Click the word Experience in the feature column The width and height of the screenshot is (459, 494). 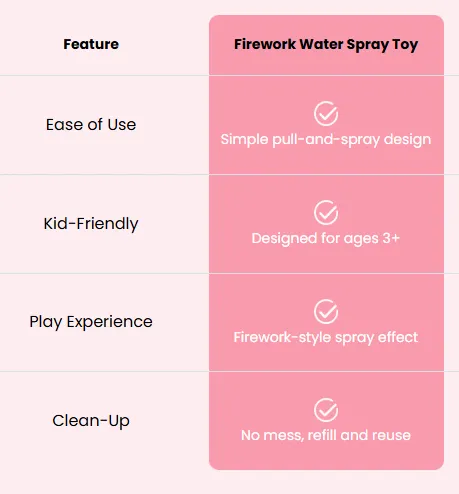[110, 322]
